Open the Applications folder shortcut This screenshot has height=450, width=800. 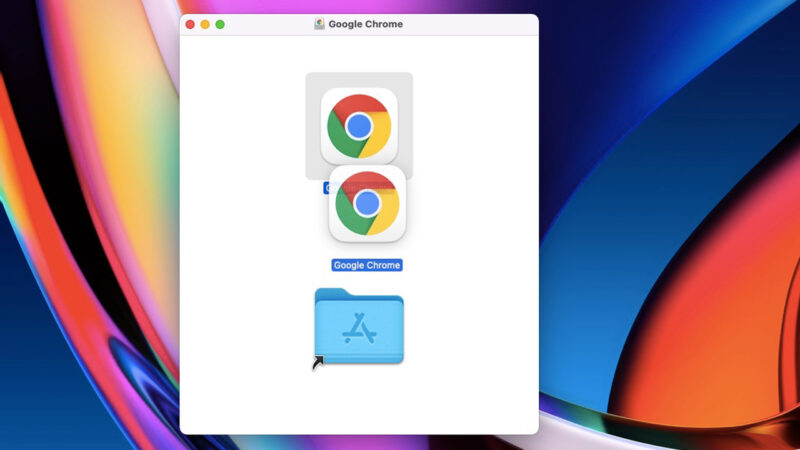(x=359, y=328)
